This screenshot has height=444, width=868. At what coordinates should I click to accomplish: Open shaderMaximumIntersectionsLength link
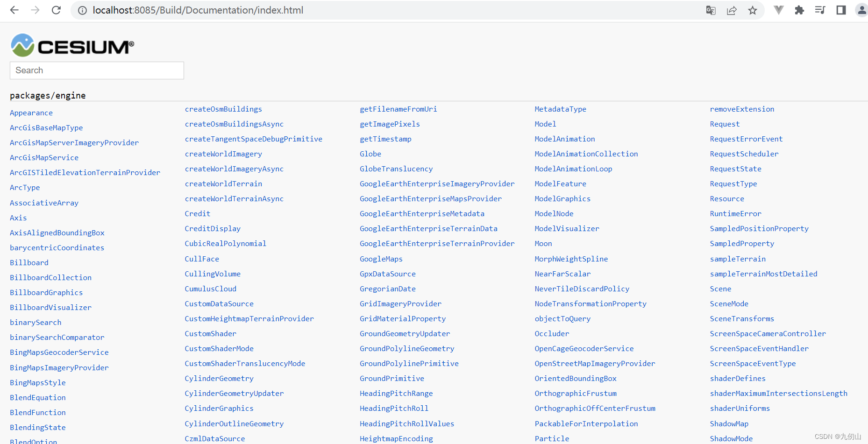pos(778,394)
